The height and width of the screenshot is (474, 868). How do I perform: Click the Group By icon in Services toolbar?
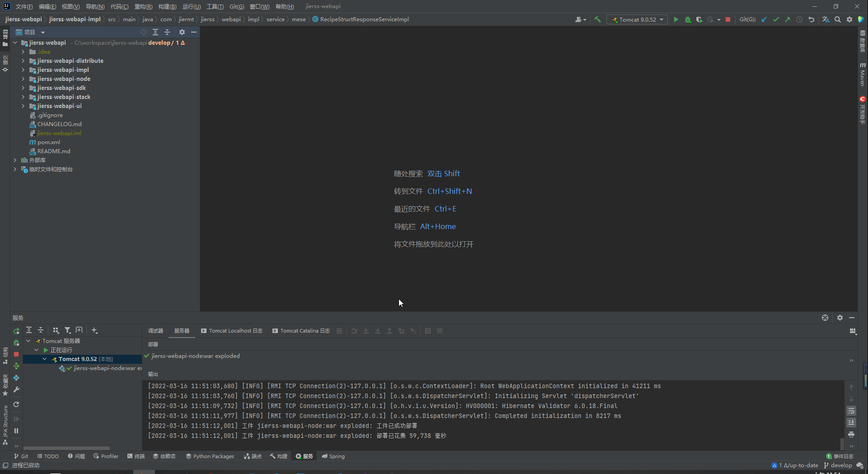56,330
